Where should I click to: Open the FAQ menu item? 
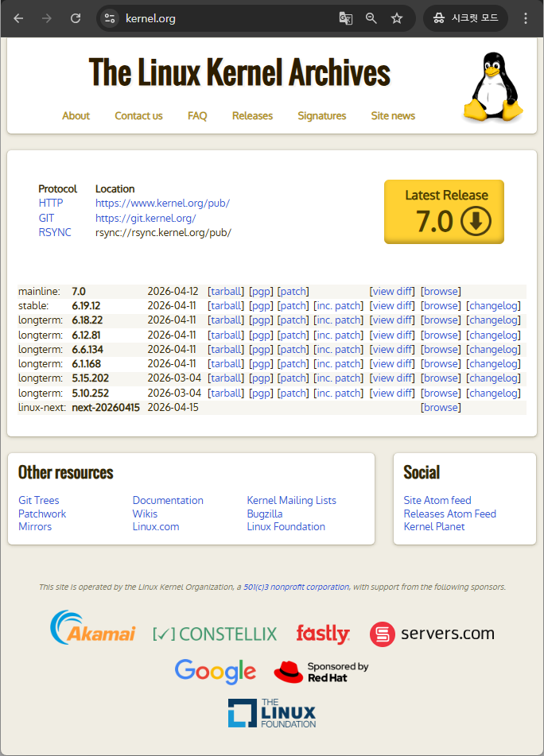pos(197,116)
